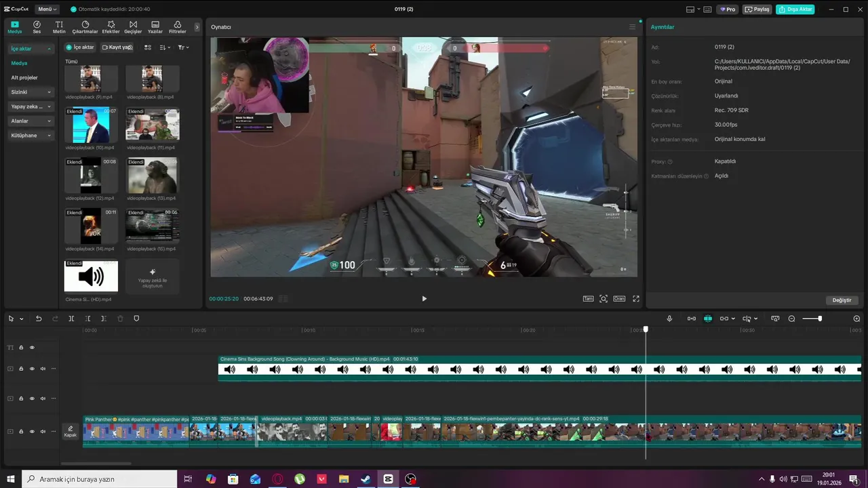Click the Pro upgrade button

[728, 9]
